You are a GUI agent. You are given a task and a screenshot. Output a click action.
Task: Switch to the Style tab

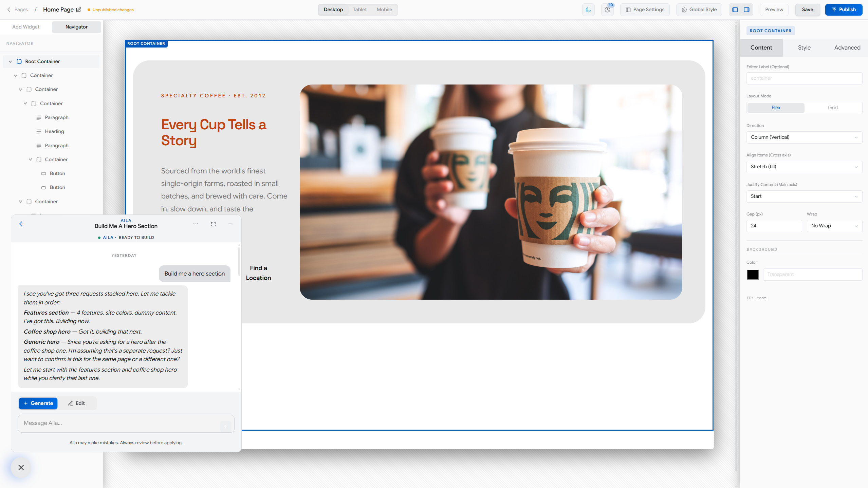tap(804, 48)
